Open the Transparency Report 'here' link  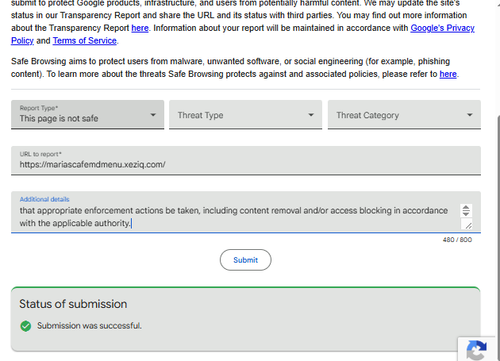click(x=140, y=28)
